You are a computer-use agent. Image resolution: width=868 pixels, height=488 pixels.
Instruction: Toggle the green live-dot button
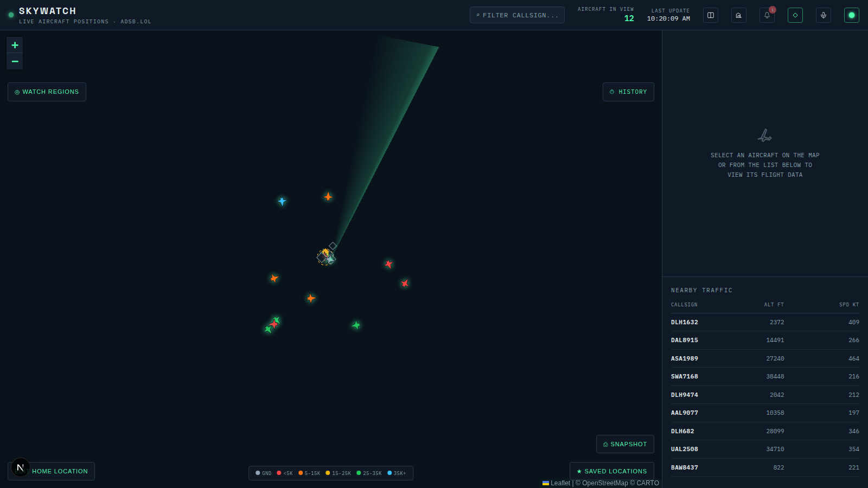(852, 15)
